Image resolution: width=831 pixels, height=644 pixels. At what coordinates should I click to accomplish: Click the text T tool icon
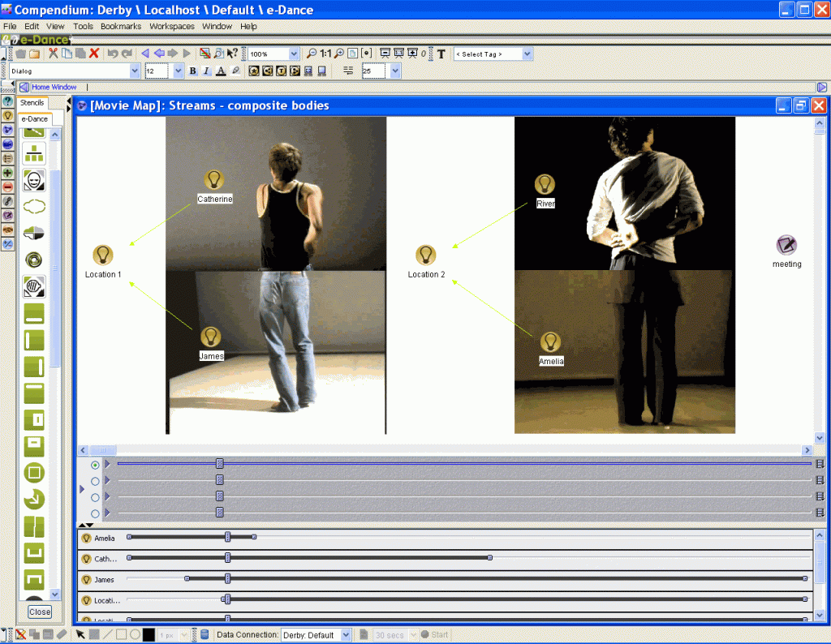(441, 54)
